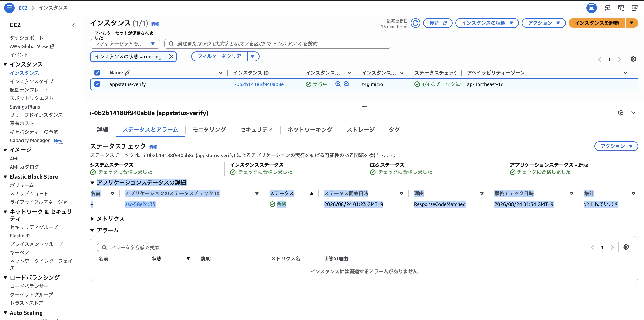Click EC2 breadcrumb link
The height and width of the screenshot is (320, 644).
(23, 8)
